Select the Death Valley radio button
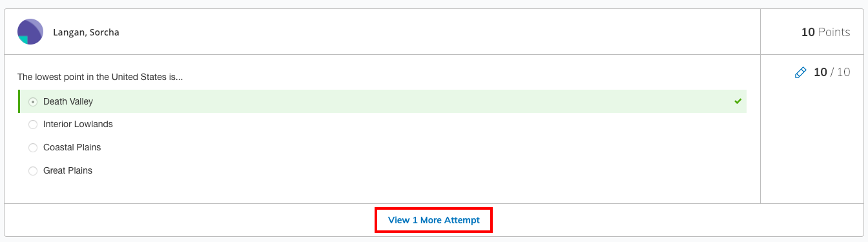 33,101
